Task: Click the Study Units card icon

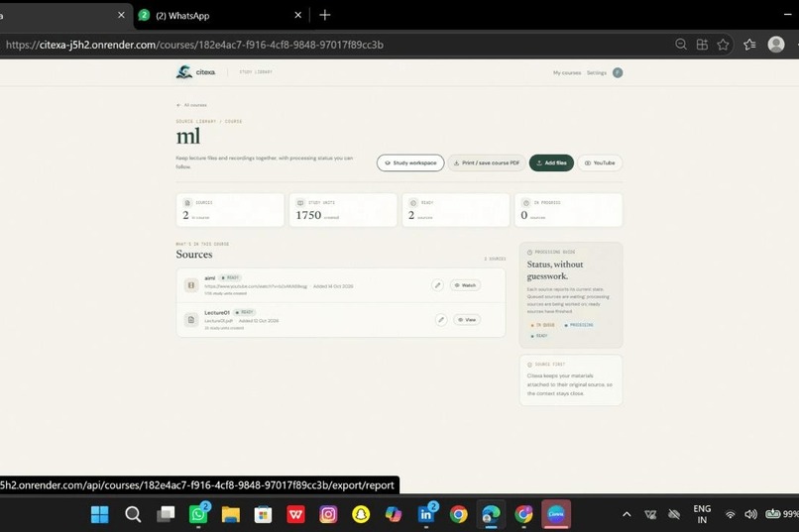Action: point(300,203)
